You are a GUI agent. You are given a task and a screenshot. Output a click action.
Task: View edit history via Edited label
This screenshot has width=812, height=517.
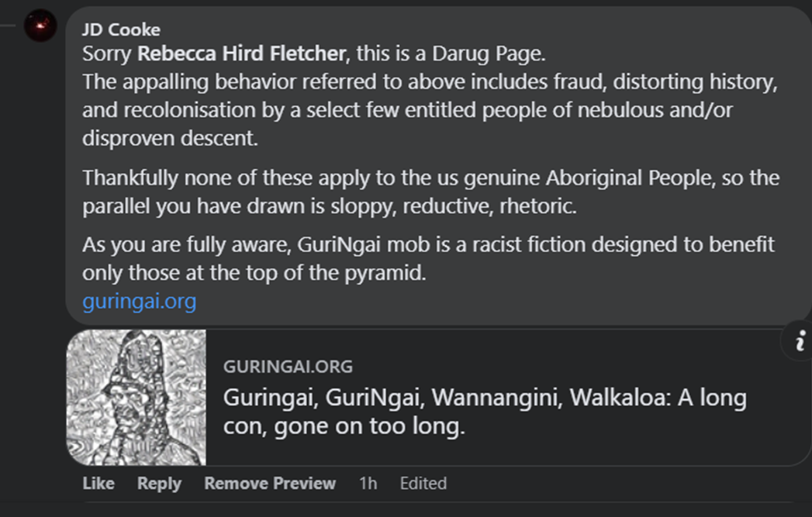click(x=423, y=483)
